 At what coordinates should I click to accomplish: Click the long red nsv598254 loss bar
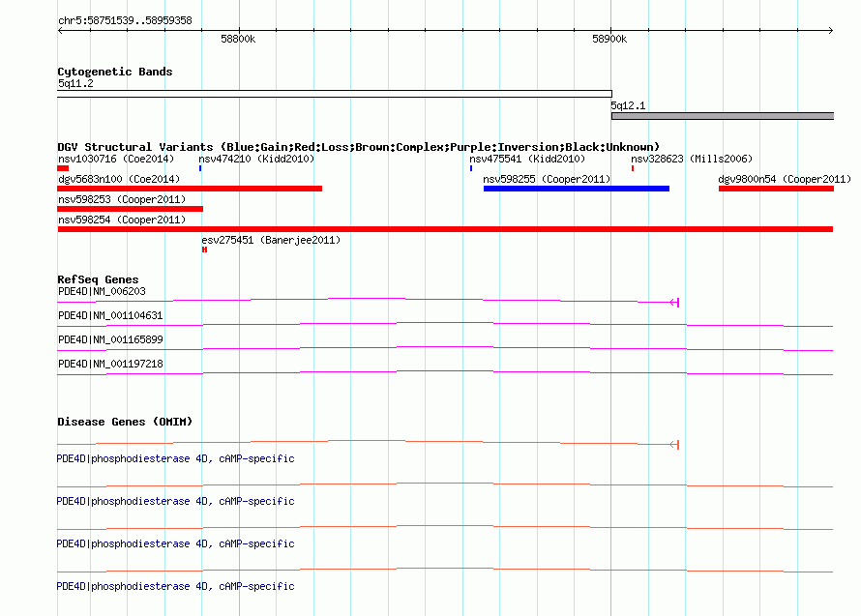[445, 229]
